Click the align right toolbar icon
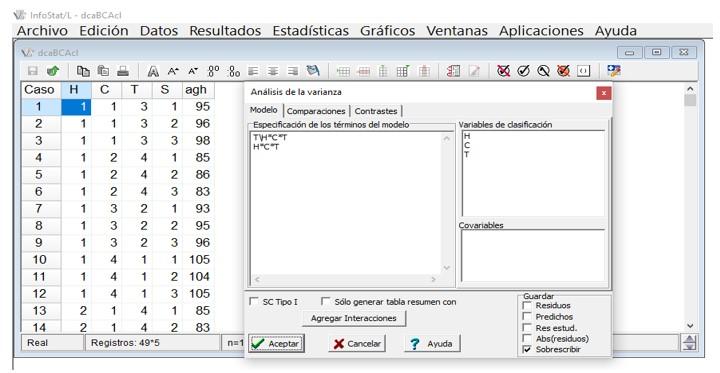This screenshot has height=373, width=720. pos(292,71)
